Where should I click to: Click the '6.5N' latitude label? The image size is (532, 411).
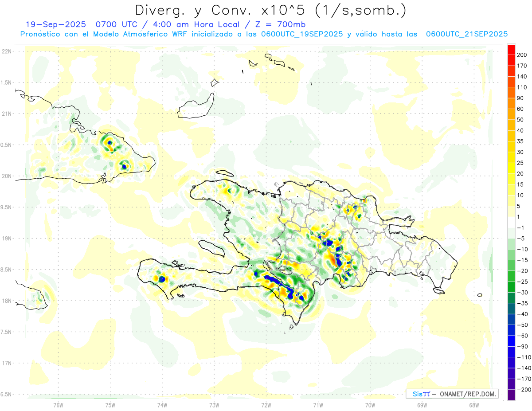pos(7,394)
